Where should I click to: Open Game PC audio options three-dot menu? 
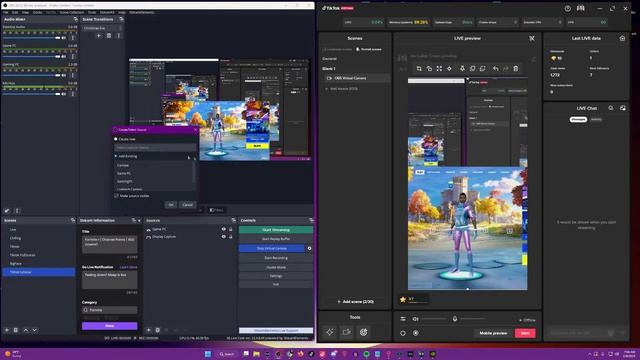73,56
